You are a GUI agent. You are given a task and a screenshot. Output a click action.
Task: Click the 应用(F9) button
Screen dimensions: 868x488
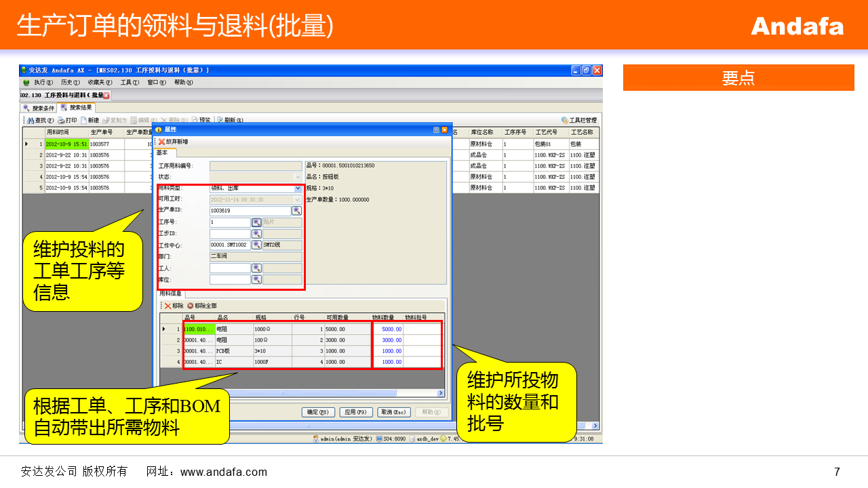pos(356,412)
